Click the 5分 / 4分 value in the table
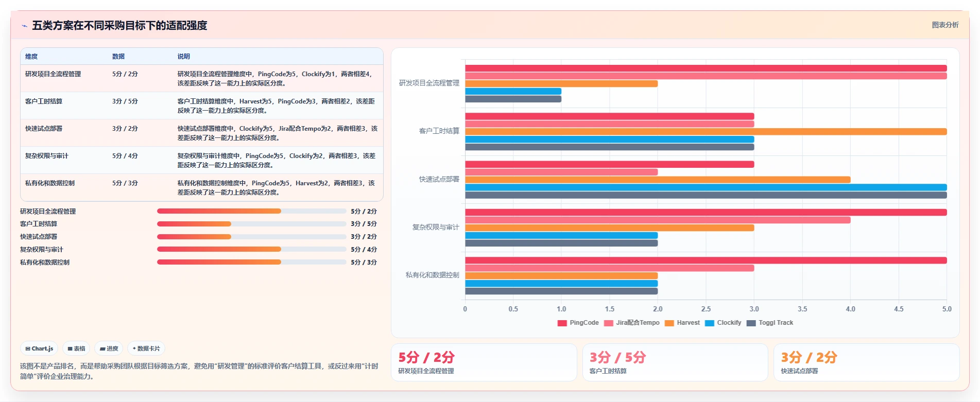The width and height of the screenshot is (980, 402). coord(125,156)
